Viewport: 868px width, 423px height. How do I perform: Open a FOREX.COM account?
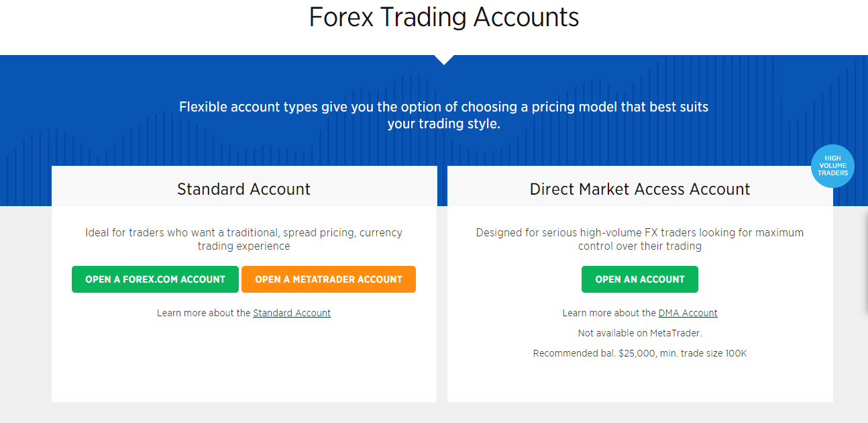coord(155,279)
